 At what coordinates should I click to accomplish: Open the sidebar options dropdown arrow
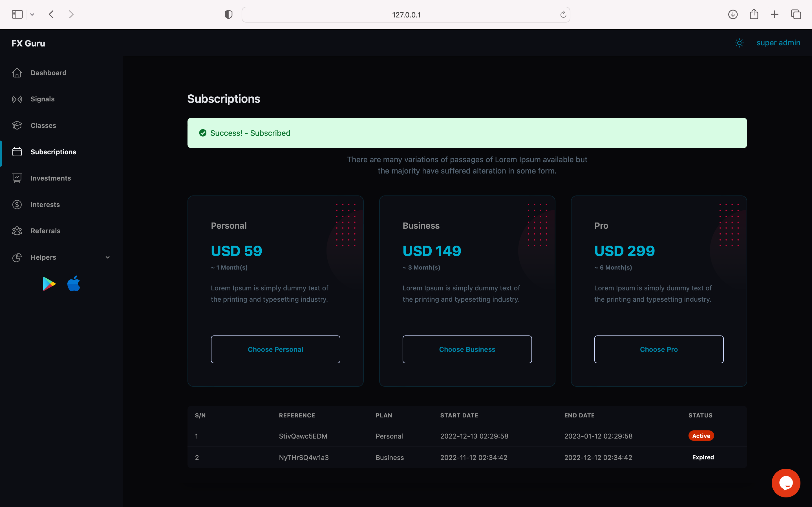tap(32, 14)
